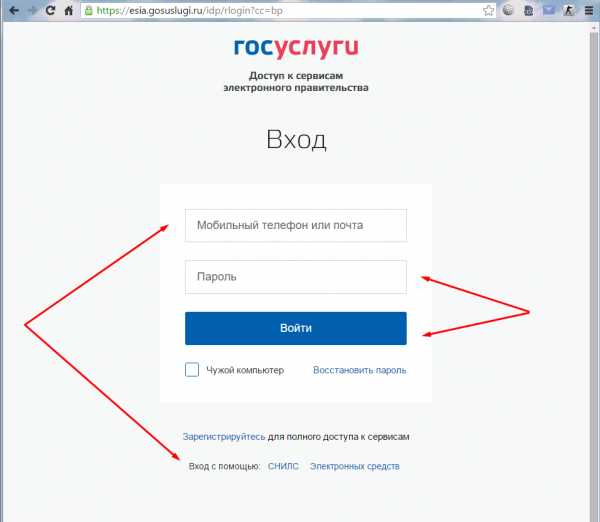Click the running figure extension icon
The height and width of the screenshot is (522, 600).
point(569,10)
